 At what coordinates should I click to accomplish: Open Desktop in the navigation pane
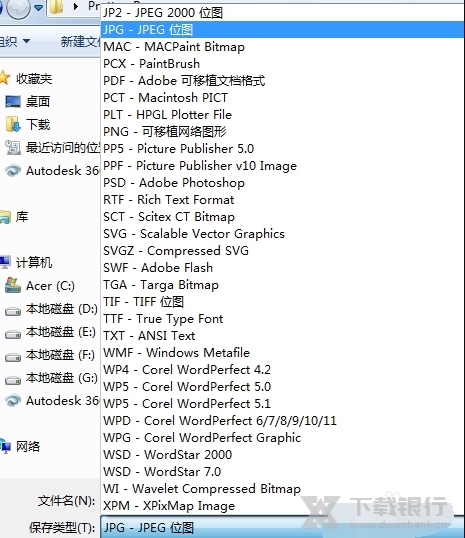tap(38, 102)
